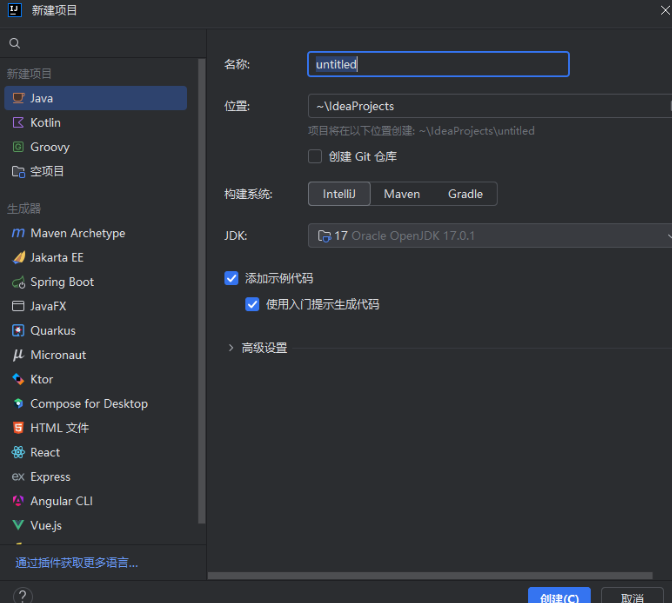Click the Ktor logo icon
672x603 pixels.
pos(18,379)
